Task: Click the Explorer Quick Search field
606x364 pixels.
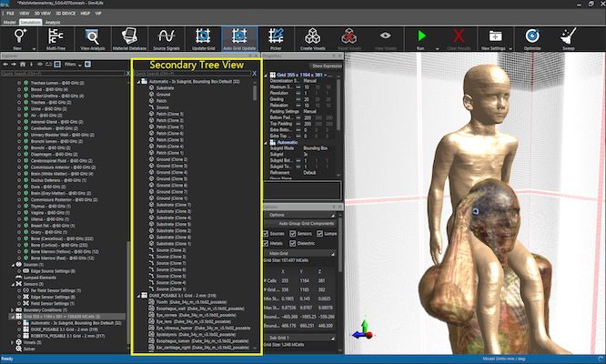Action: point(63,74)
